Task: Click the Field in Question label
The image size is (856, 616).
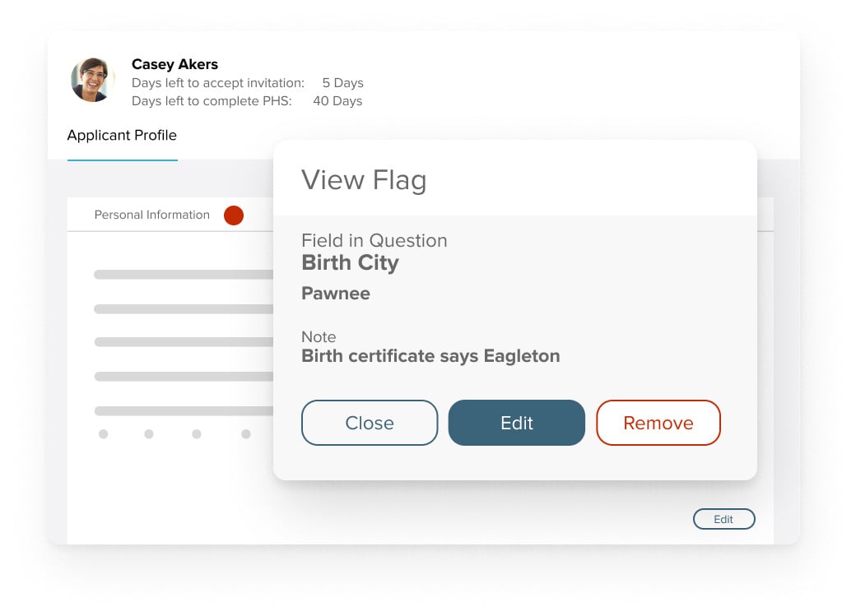Action: point(374,240)
